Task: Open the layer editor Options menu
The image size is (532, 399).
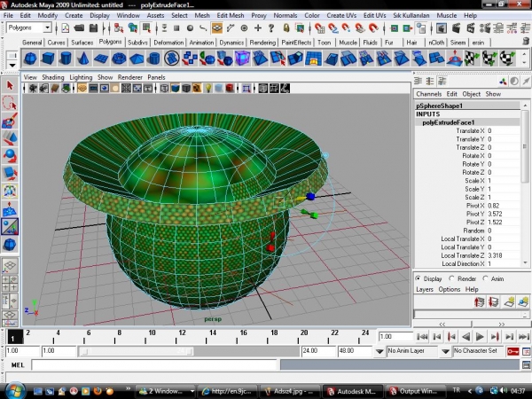Action: (449, 289)
